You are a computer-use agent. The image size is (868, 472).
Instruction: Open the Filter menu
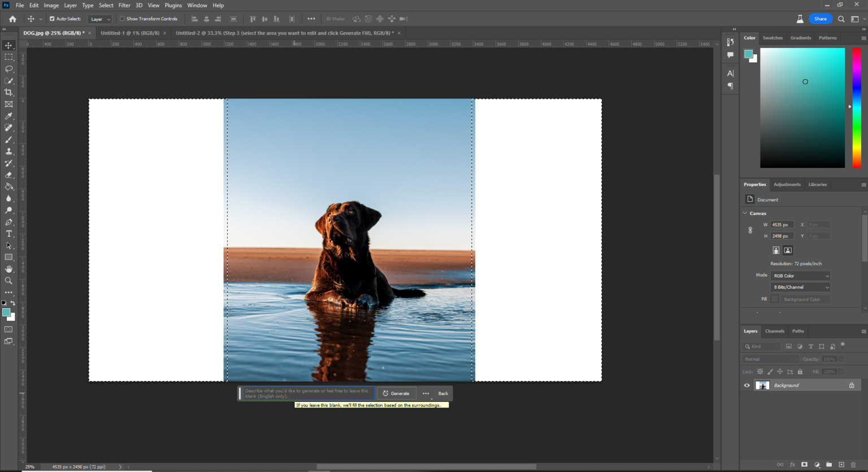pos(124,5)
